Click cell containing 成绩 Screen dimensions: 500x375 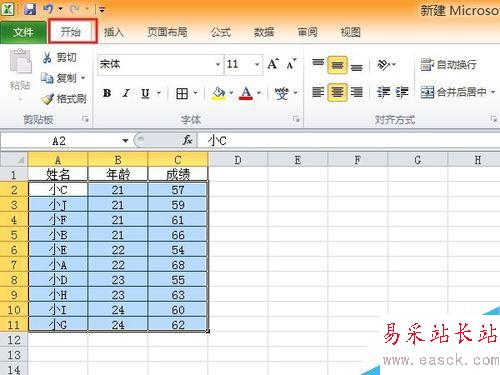[178, 175]
